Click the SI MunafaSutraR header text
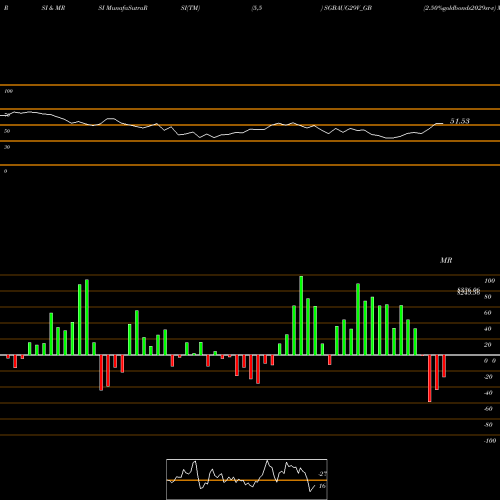The width and height of the screenshot is (500, 500). pyautogui.click(x=123, y=8)
